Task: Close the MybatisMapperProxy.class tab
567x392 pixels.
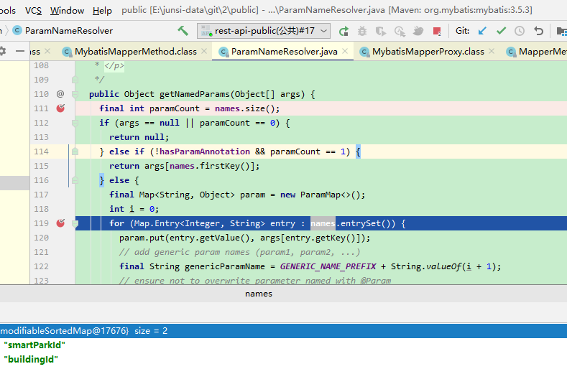Action: pos(492,51)
